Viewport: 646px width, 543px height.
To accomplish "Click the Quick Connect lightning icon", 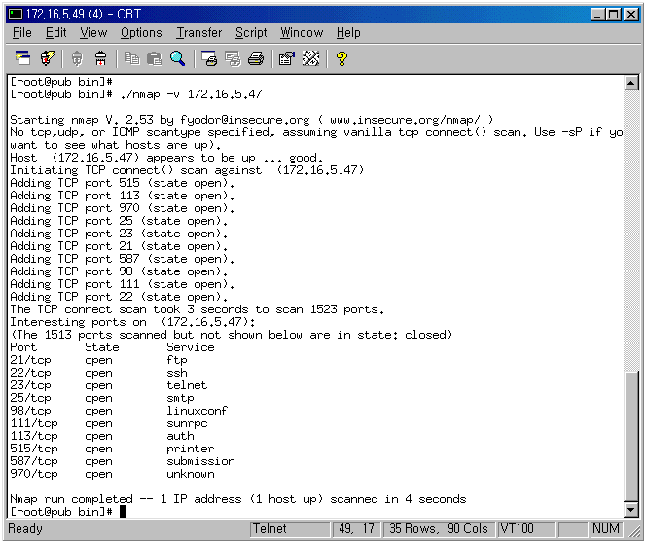I will (47, 59).
